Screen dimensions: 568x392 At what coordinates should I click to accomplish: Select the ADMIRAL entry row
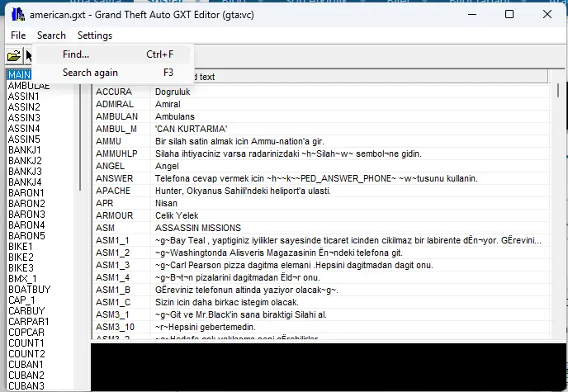pyautogui.click(x=321, y=104)
